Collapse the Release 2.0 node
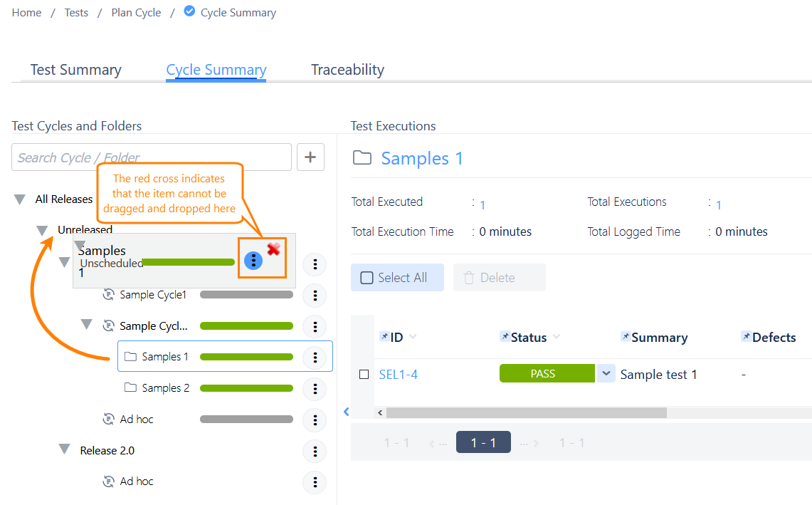Image resolution: width=812 pixels, height=505 pixels. coord(65,449)
